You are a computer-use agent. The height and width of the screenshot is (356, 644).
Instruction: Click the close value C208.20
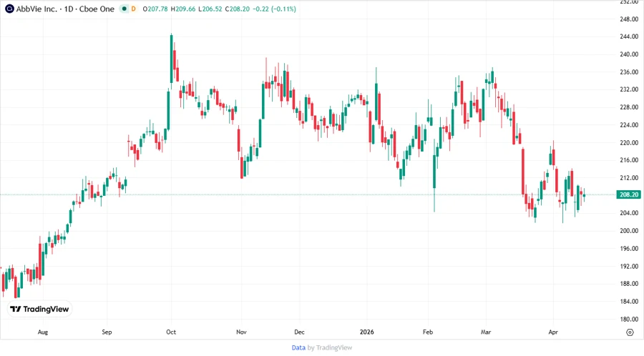(238, 9)
